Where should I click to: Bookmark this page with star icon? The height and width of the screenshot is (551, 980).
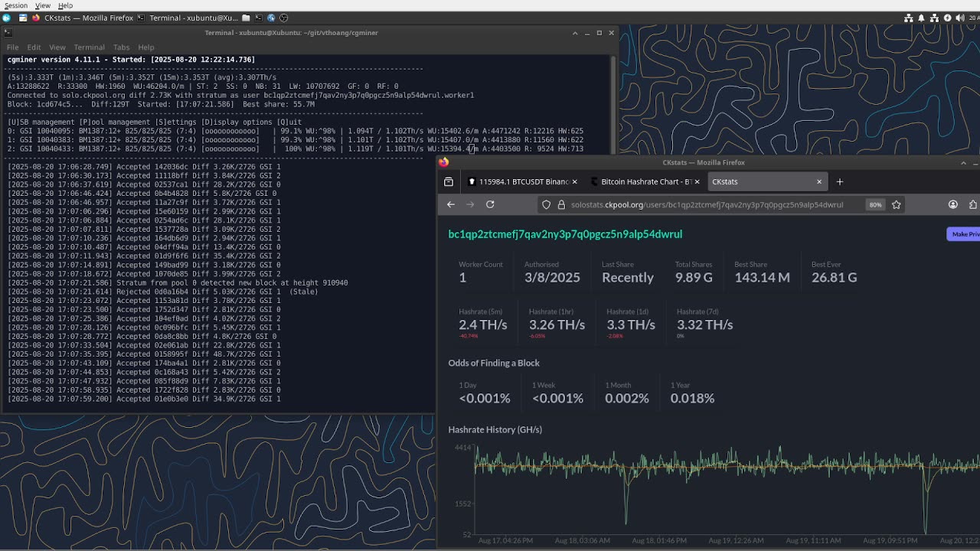pyautogui.click(x=897, y=204)
